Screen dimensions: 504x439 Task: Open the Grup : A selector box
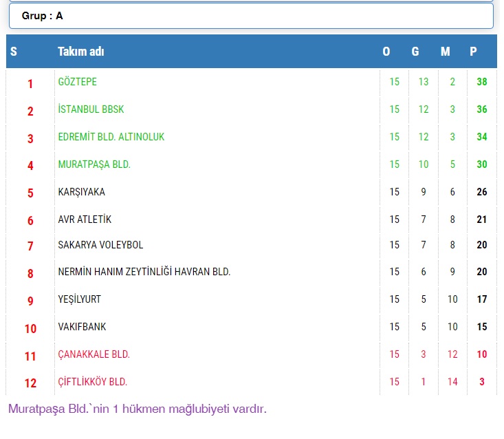click(251, 16)
